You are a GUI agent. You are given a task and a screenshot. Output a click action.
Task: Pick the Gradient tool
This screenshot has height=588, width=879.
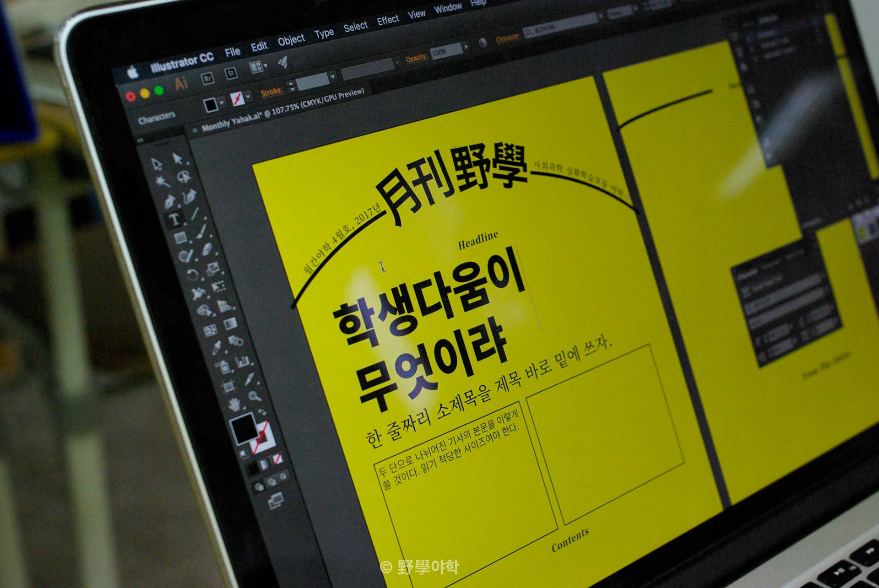pyautogui.click(x=230, y=324)
